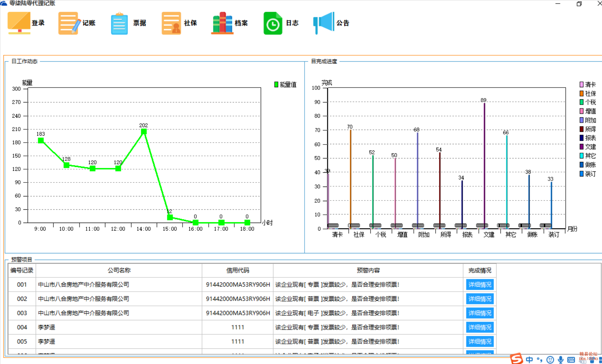
Task: Open the 档案 archive books icon
Action: (x=222, y=23)
